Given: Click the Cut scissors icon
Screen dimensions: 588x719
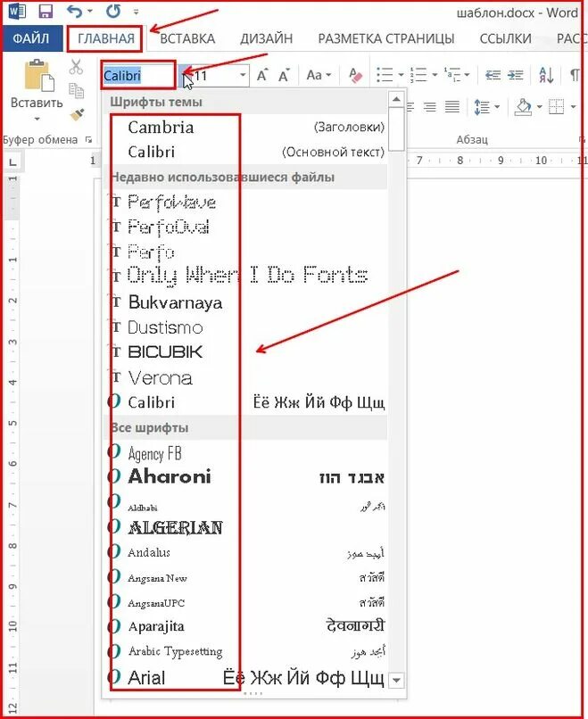Looking at the screenshot, I should [76, 67].
